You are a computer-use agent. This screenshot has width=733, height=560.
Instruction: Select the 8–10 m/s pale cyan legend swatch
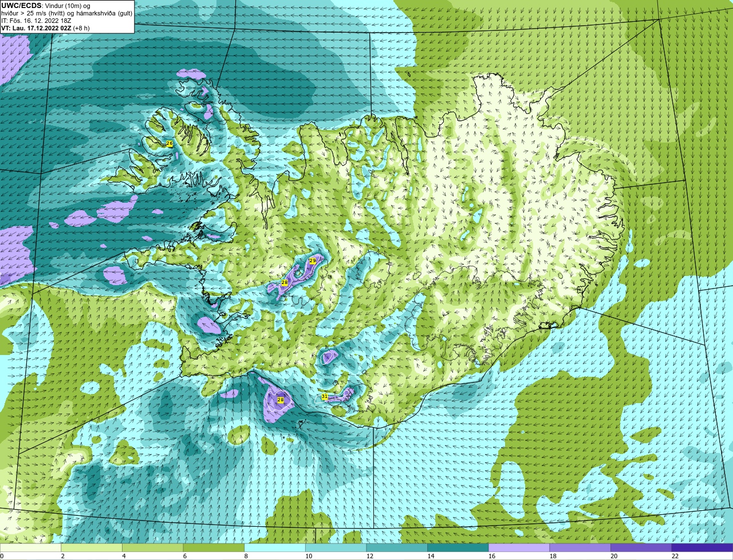pos(275,548)
